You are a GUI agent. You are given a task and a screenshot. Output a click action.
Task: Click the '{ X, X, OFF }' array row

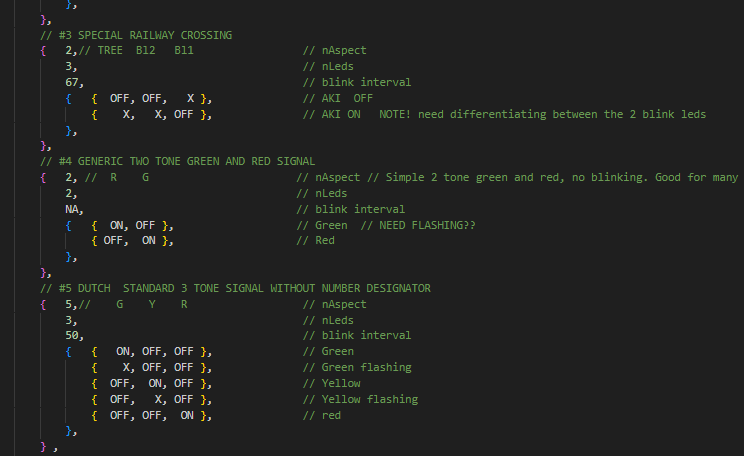tap(149, 114)
